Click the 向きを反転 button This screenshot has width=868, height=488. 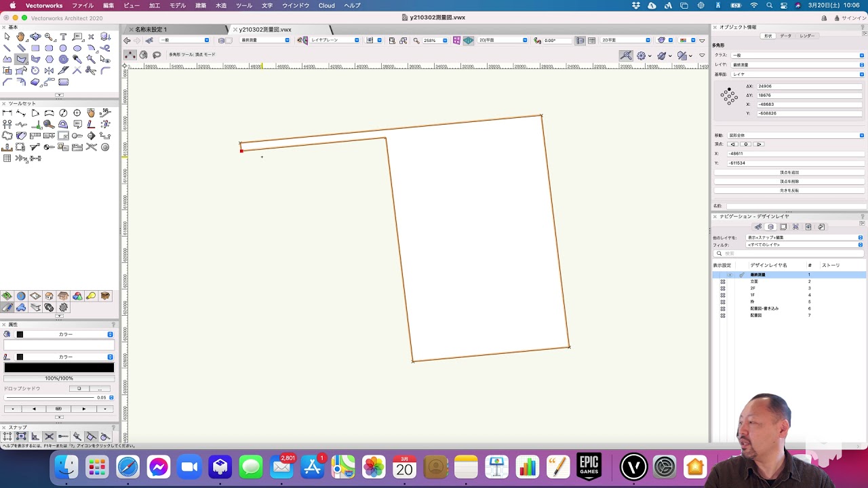coord(789,190)
